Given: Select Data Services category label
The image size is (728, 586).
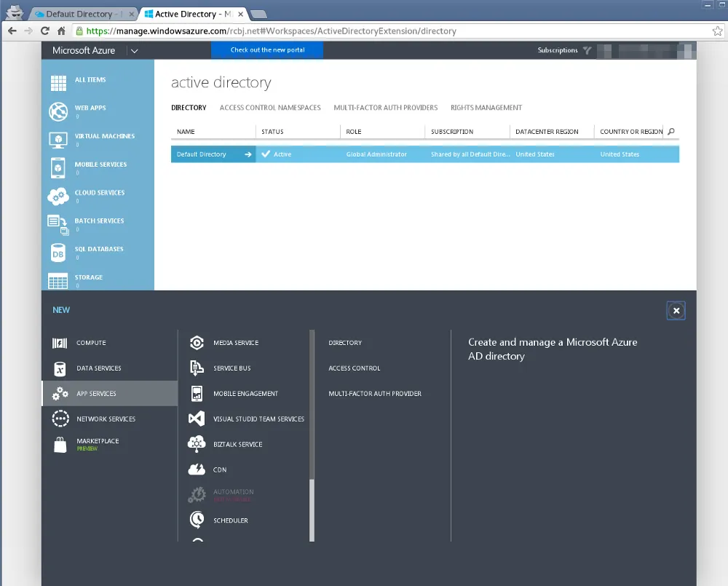Looking at the screenshot, I should click(x=99, y=368).
